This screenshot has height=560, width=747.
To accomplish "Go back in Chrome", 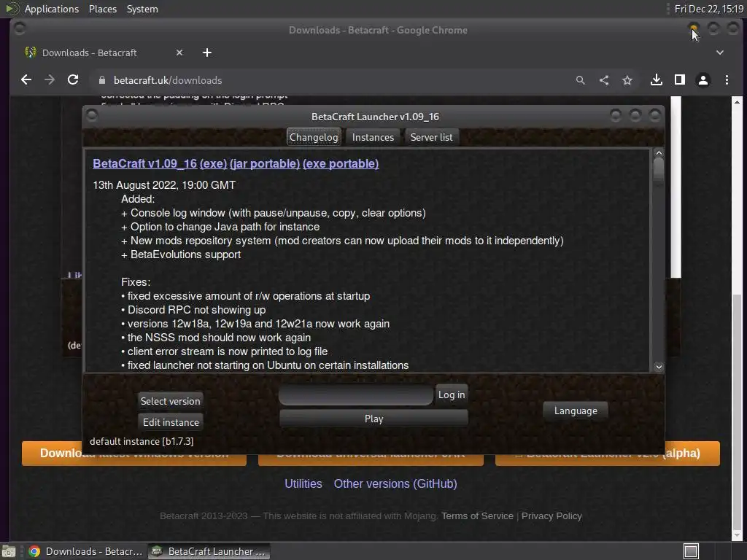I will [x=26, y=80].
